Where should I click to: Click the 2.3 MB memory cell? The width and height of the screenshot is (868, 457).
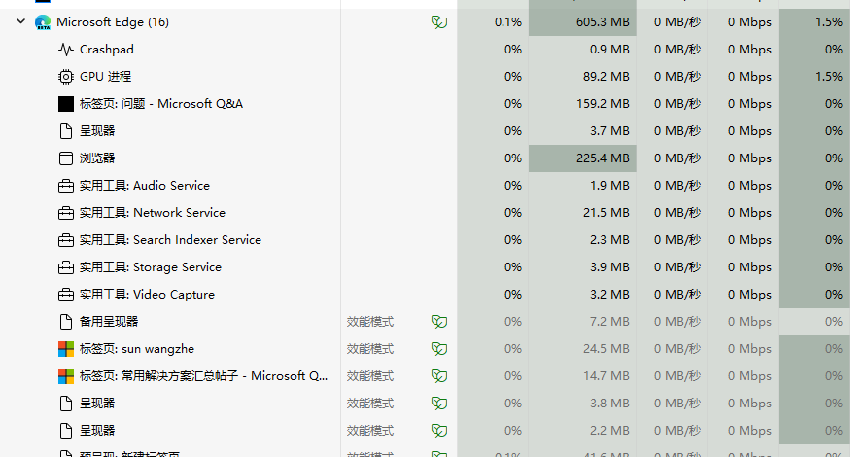tap(582, 240)
